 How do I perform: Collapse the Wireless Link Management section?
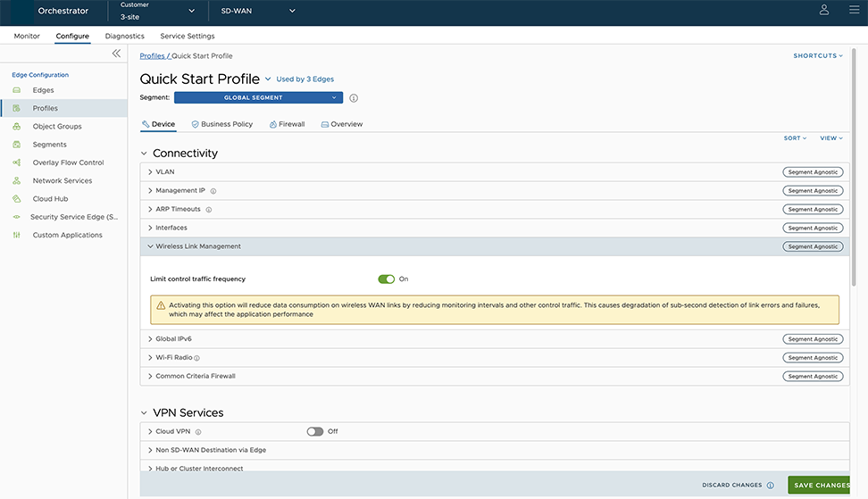197,246
